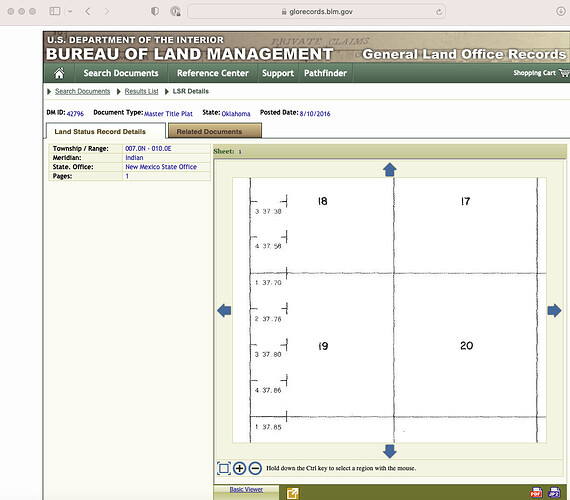The width and height of the screenshot is (570, 500).
Task: Toggle the Safari sidebar
Action: (x=55, y=11)
